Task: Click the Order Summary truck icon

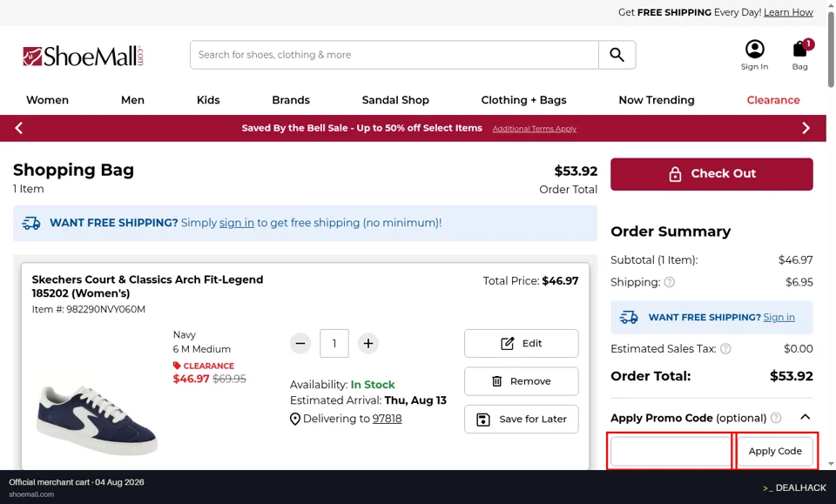Action: (629, 318)
